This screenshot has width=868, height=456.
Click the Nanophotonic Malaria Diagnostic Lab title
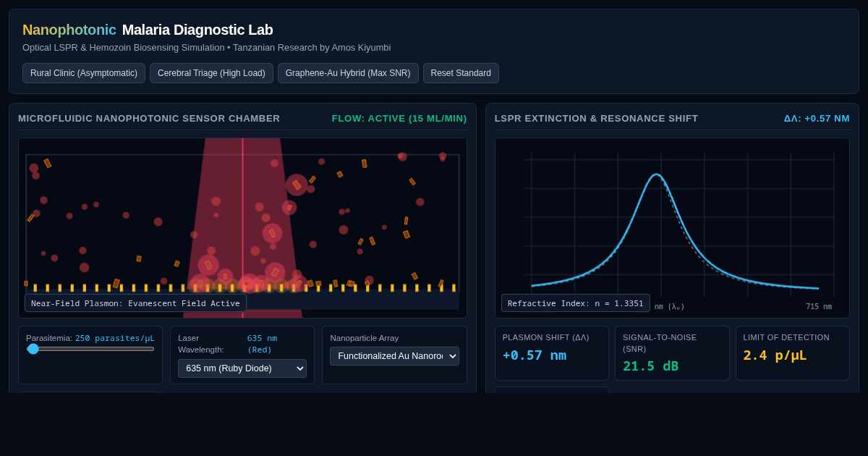pos(148,30)
